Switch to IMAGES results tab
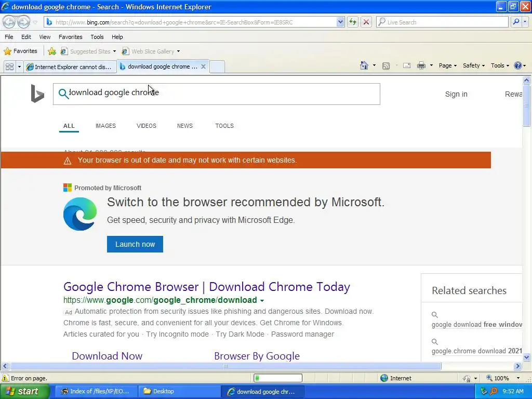The height and width of the screenshot is (399, 532). 105,126
